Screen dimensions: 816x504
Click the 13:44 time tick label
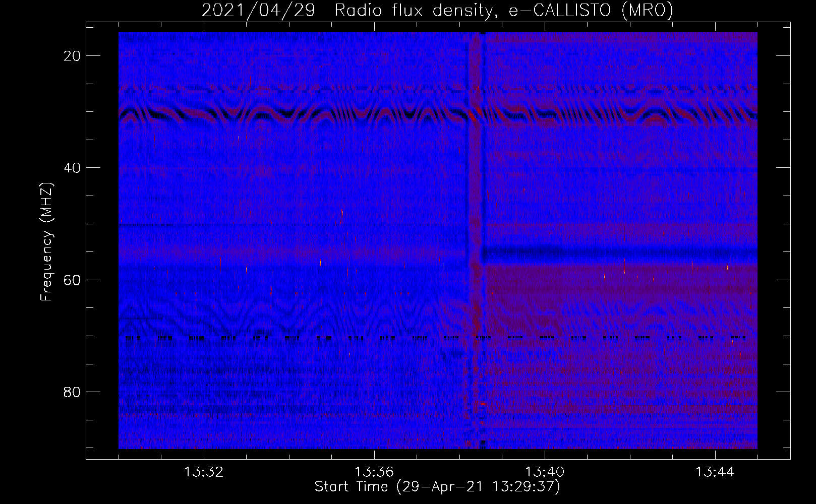715,472
